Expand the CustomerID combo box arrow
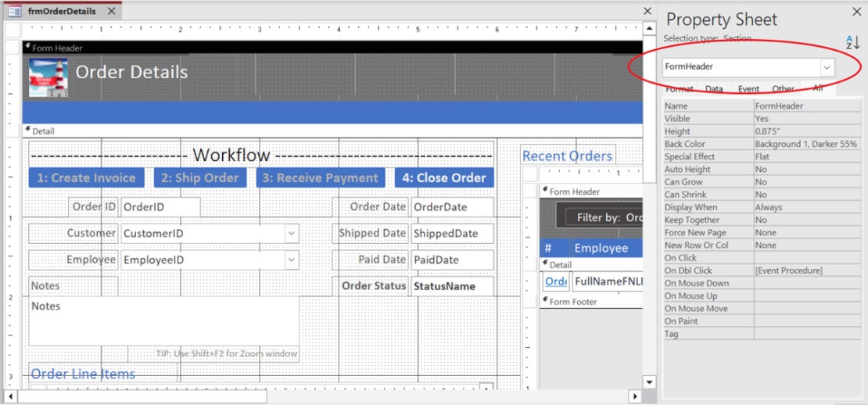The width and height of the screenshot is (868, 405). tap(292, 234)
